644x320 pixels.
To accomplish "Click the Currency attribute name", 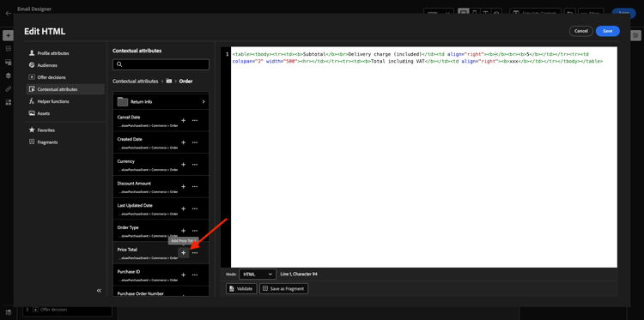I will [x=125, y=161].
